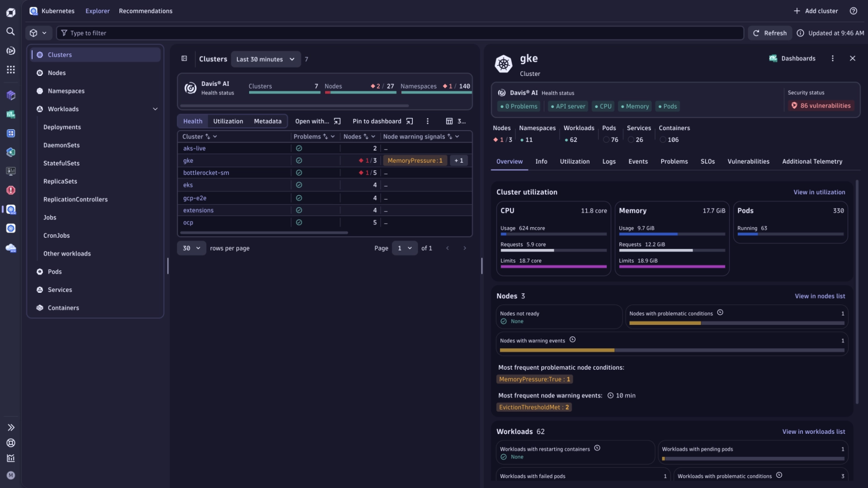Open the cloud icon in left rail
This screenshot has width=868, height=488.
tap(11, 248)
